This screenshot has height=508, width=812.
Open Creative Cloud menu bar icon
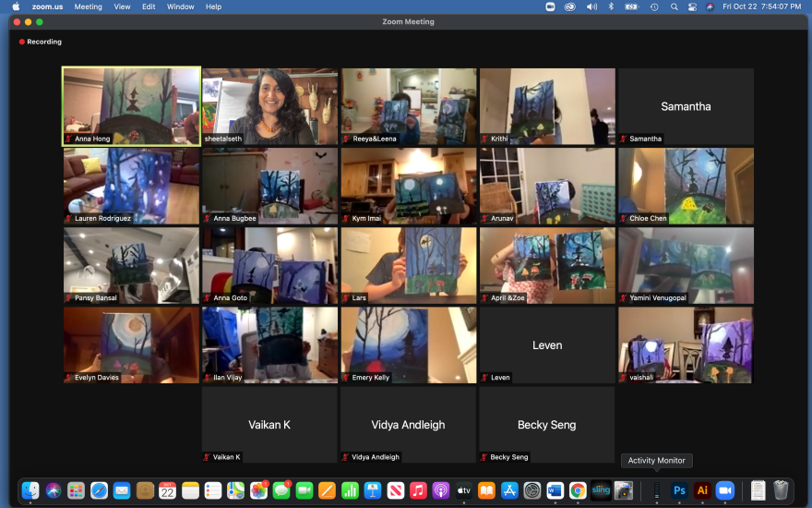point(569,6)
